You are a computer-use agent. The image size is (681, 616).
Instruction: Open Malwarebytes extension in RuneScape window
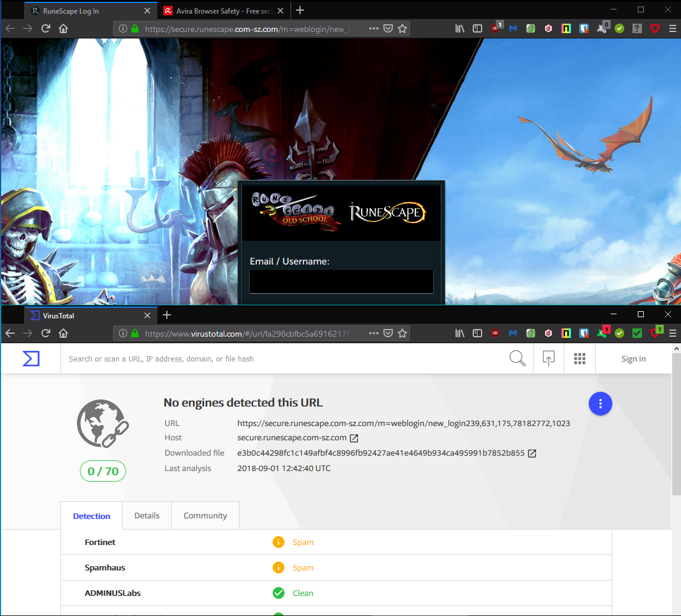coord(513,28)
